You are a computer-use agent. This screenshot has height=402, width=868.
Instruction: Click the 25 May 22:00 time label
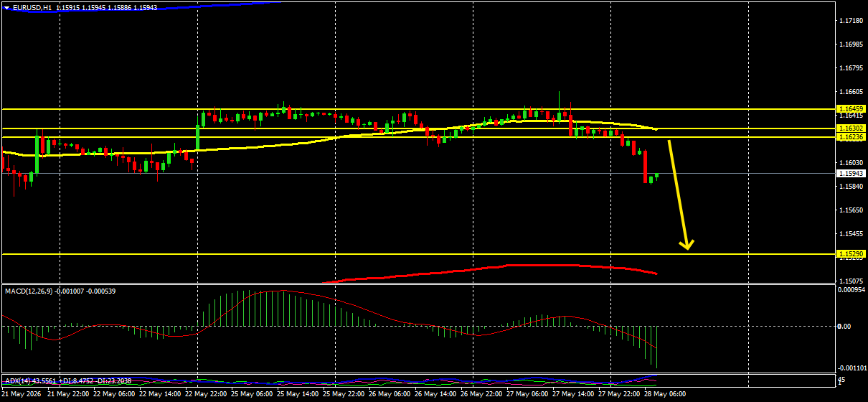344,395
